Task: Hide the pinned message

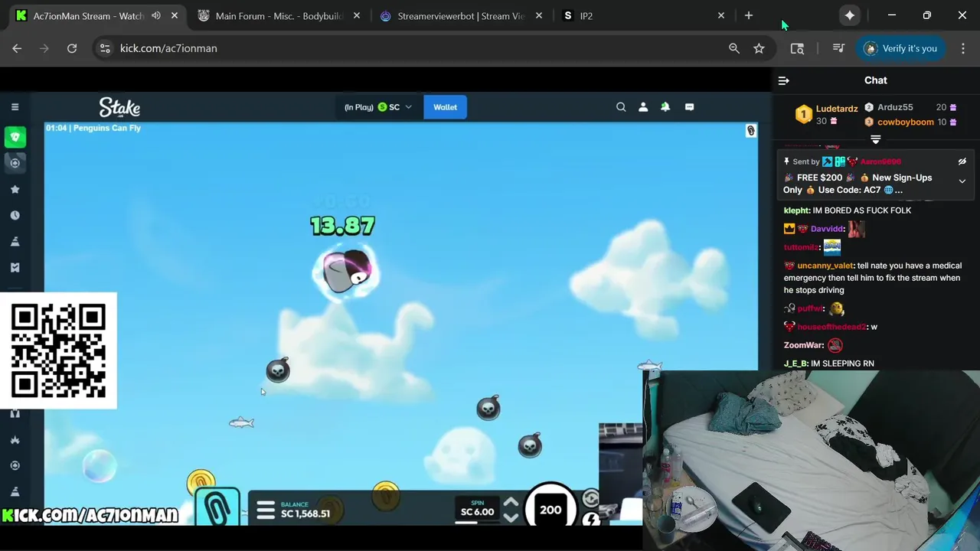Action: [x=962, y=161]
